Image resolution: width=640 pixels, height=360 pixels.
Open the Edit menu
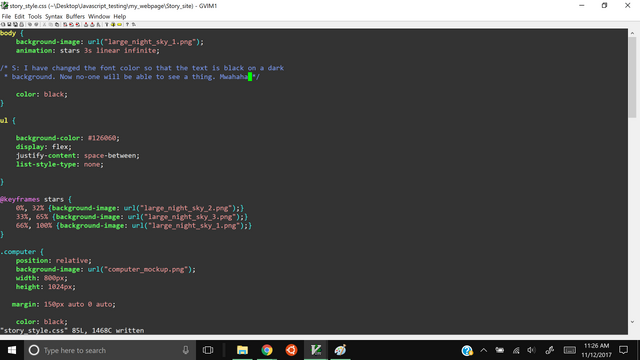[19, 16]
